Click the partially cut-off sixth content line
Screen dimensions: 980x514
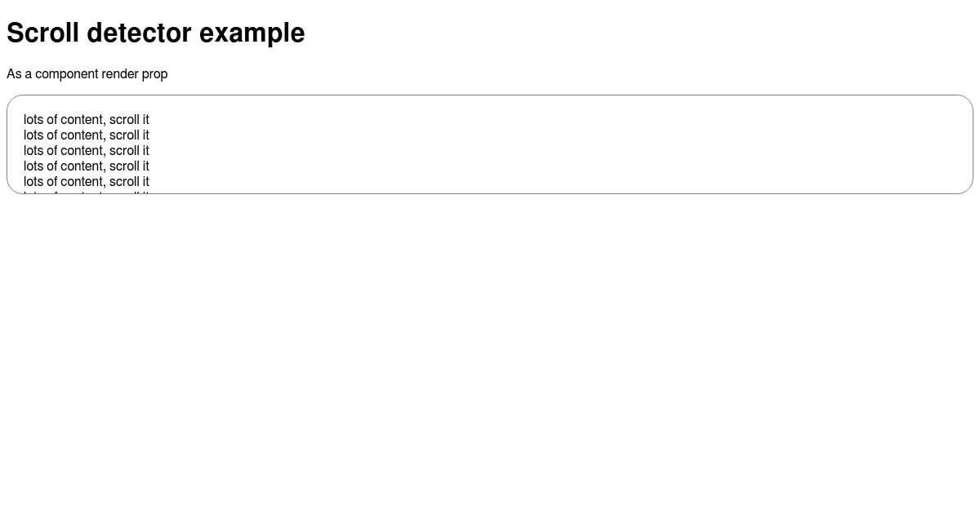[87, 192]
